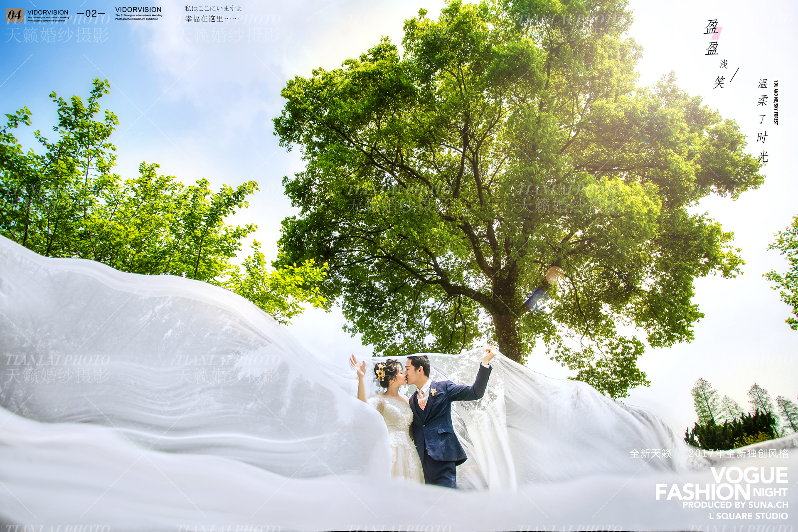Click the first VIDORVISION logo text
This screenshot has height=532, width=798.
[x=48, y=12]
